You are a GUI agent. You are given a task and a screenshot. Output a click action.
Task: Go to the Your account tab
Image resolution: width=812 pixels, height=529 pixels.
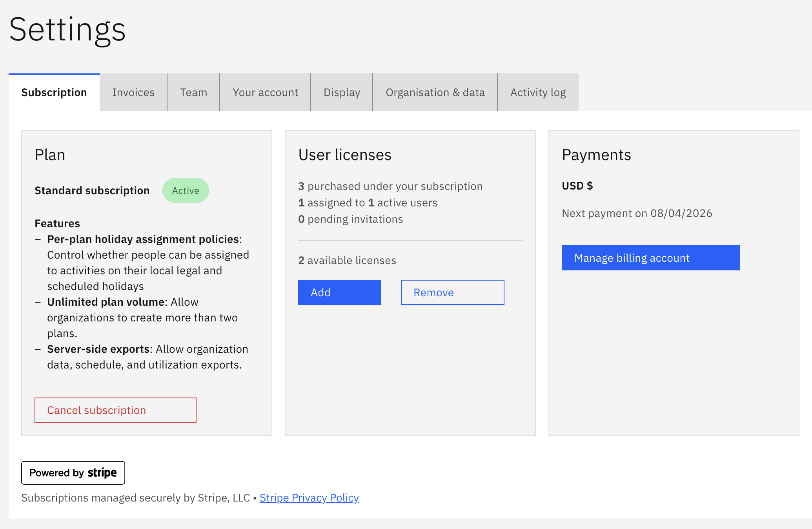point(265,92)
